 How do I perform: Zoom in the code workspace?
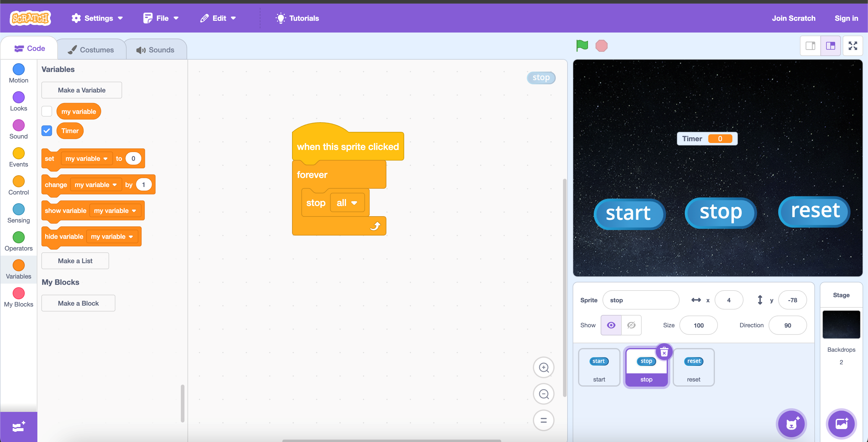coord(543,367)
